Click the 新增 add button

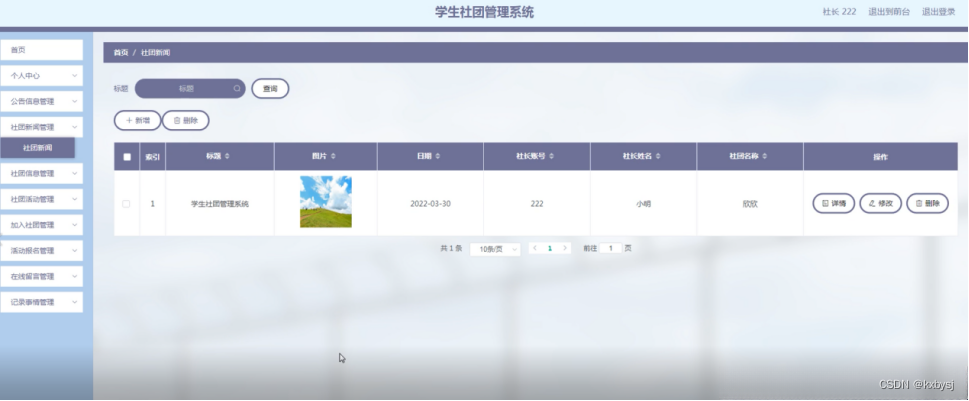click(137, 120)
